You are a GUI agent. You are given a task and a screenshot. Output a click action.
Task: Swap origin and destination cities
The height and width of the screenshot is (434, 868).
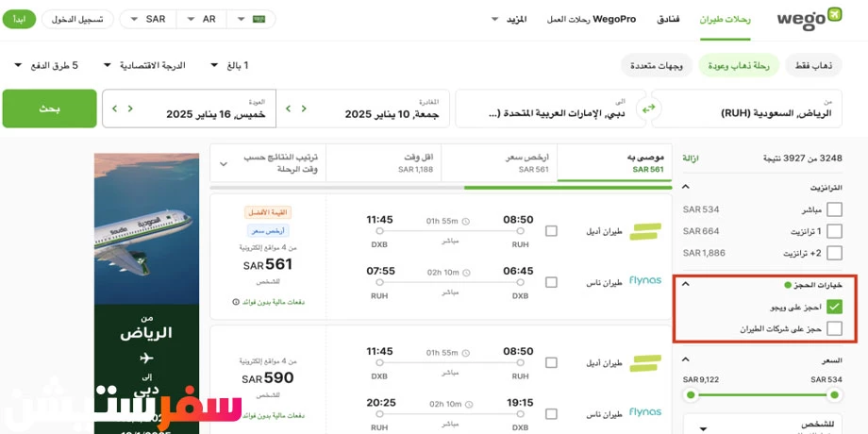[x=648, y=108]
